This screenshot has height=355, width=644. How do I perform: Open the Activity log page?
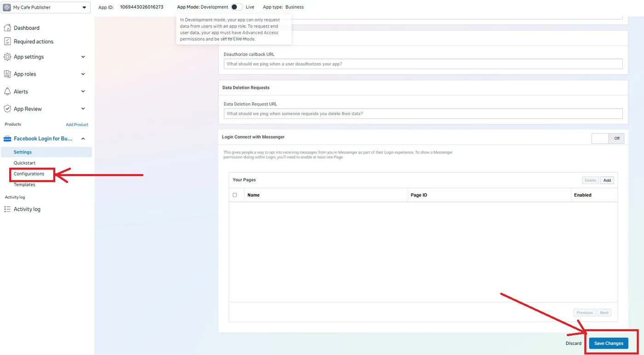click(x=27, y=209)
